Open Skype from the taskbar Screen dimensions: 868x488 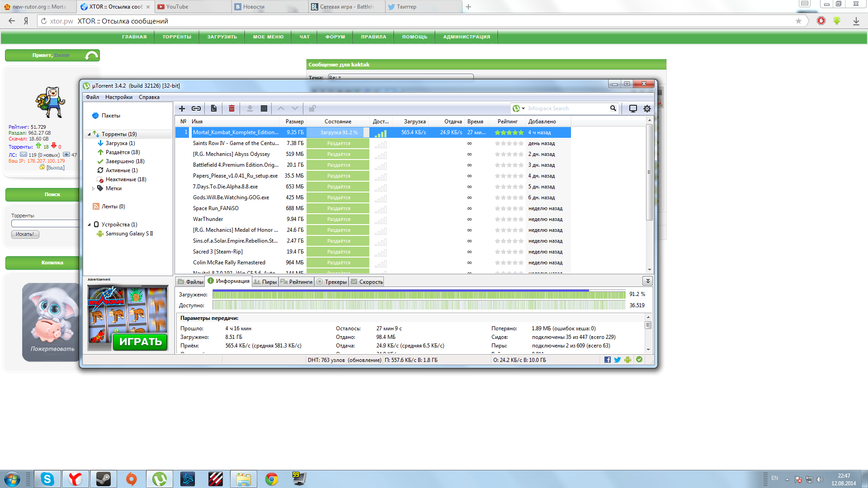pos(47,479)
